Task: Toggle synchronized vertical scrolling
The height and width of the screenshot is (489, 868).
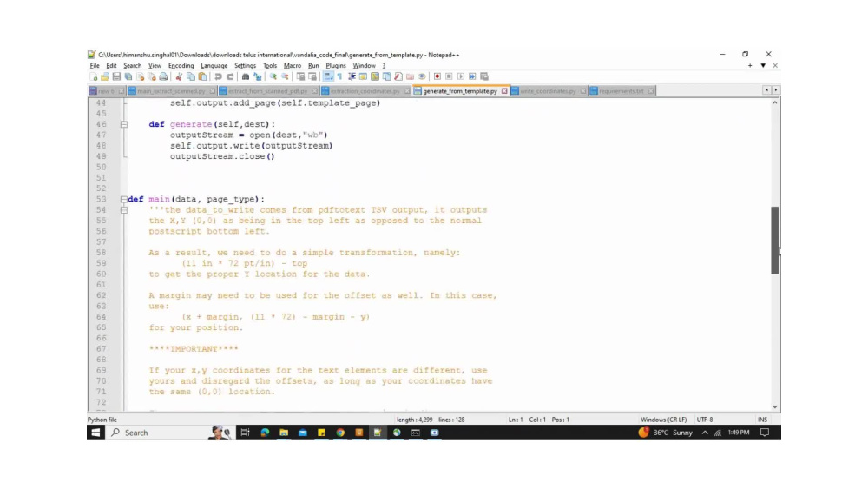Action: click(x=300, y=76)
